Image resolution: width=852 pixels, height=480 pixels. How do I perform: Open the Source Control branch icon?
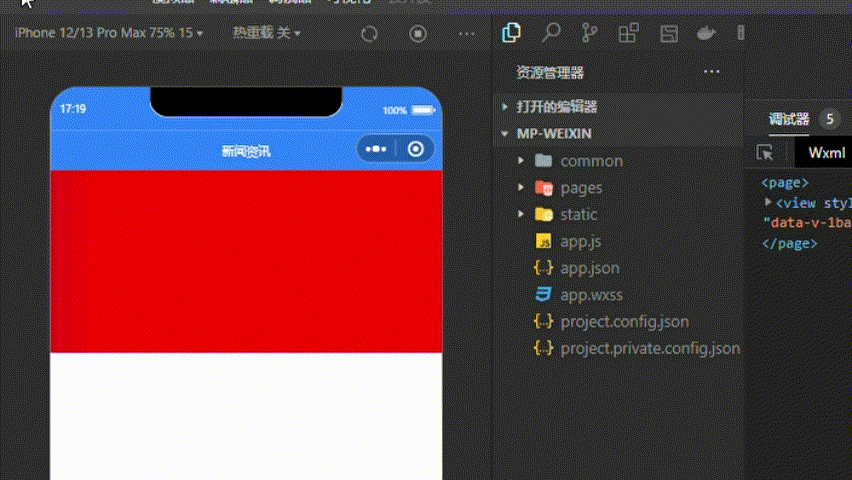click(590, 33)
